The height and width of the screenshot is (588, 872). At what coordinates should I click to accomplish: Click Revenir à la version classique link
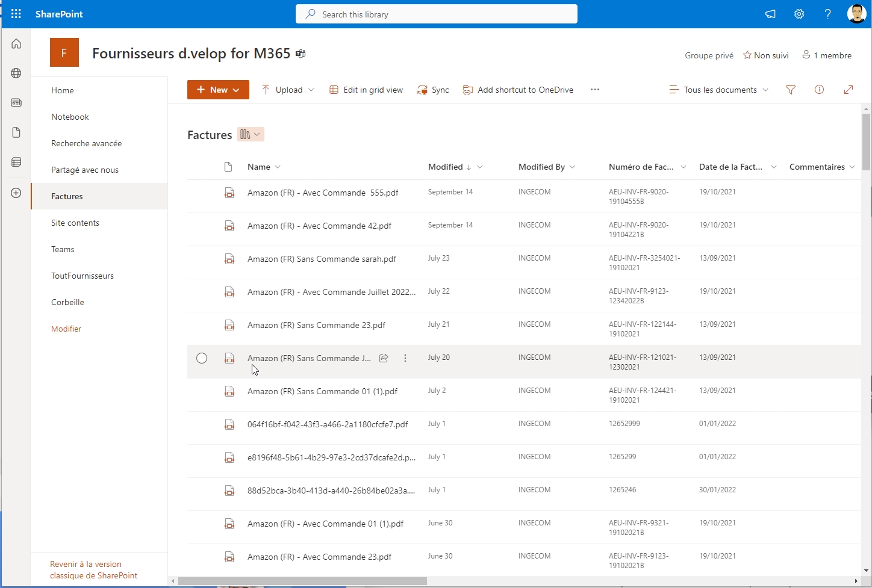93,570
